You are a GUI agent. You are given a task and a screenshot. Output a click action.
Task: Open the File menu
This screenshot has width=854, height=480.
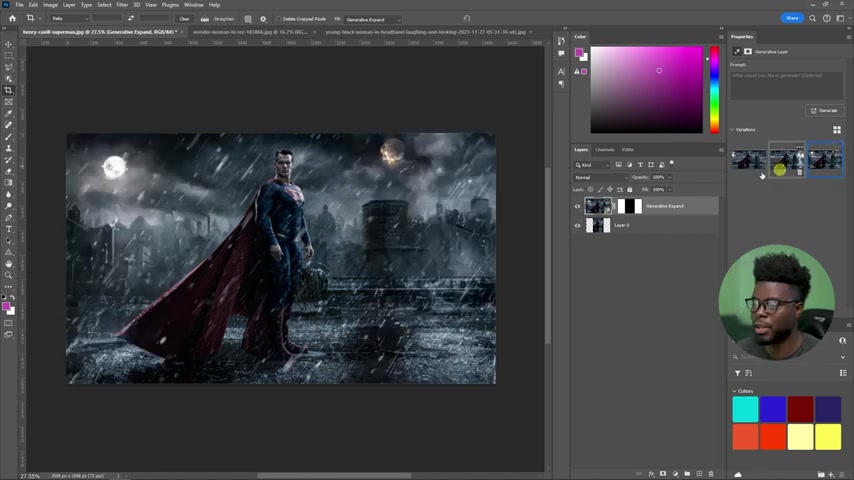[x=19, y=5]
